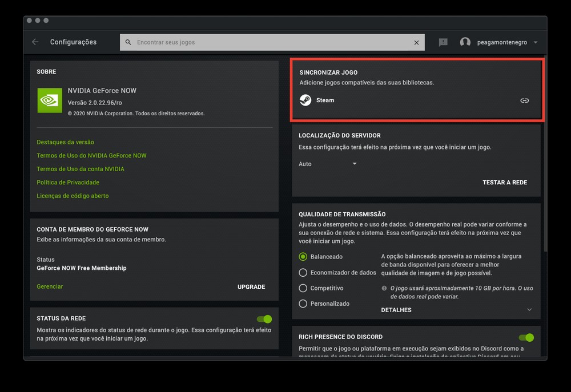
Task: Click the Gerenciar membership link
Action: click(x=50, y=286)
